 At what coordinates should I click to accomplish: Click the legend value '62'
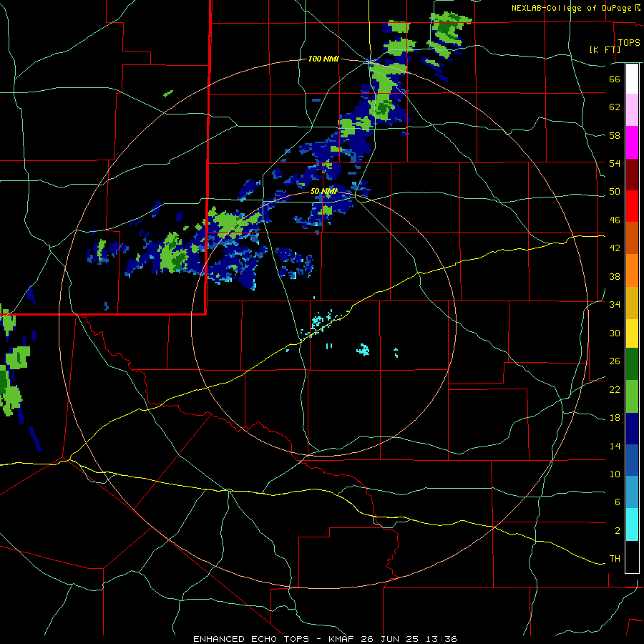[x=615, y=107]
